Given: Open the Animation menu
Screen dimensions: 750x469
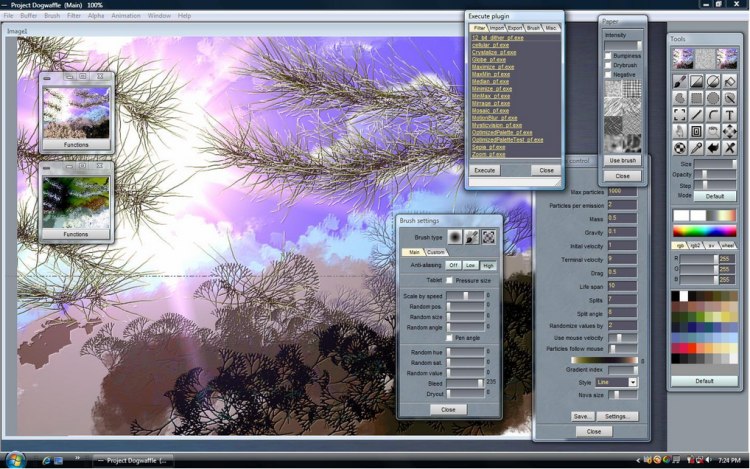Looking at the screenshot, I should tap(126, 16).
